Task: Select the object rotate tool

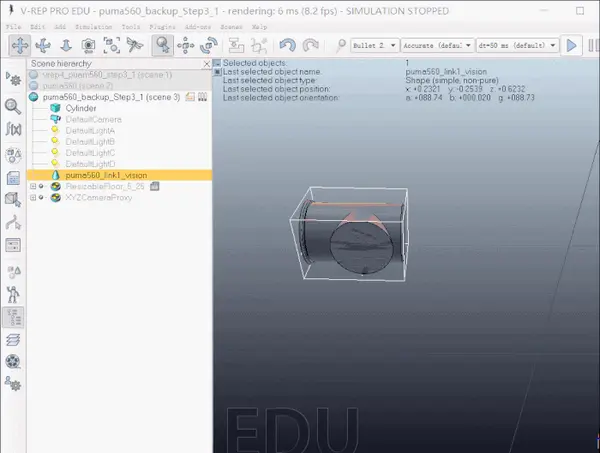Action: click(209, 46)
